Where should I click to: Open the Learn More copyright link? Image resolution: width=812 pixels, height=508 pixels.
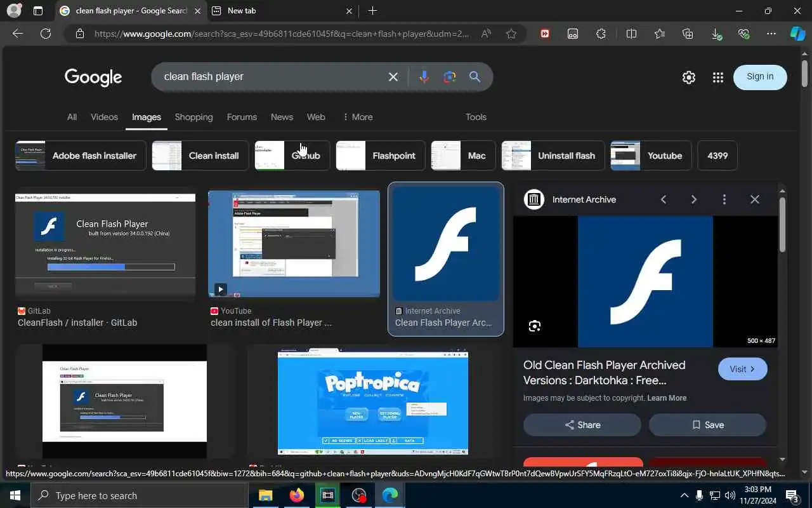[667, 398]
